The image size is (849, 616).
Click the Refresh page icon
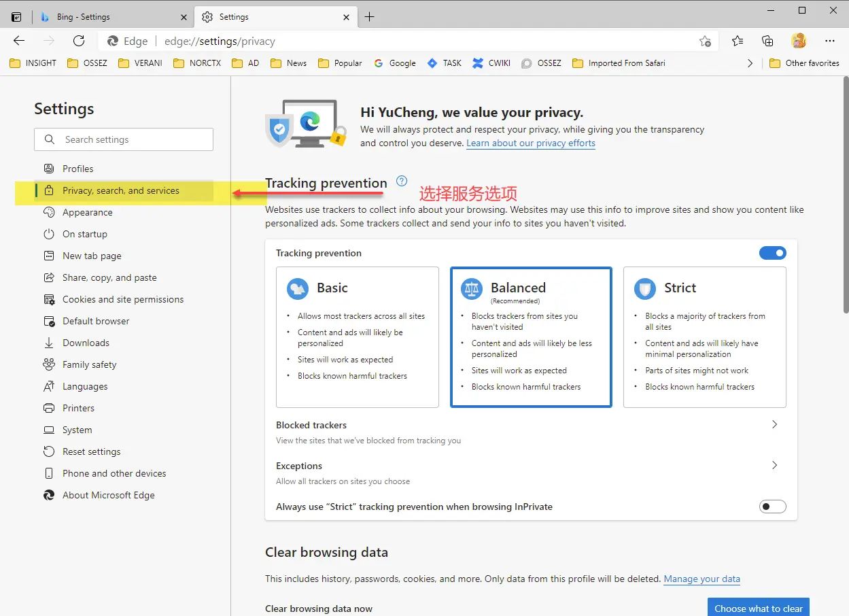coord(79,41)
